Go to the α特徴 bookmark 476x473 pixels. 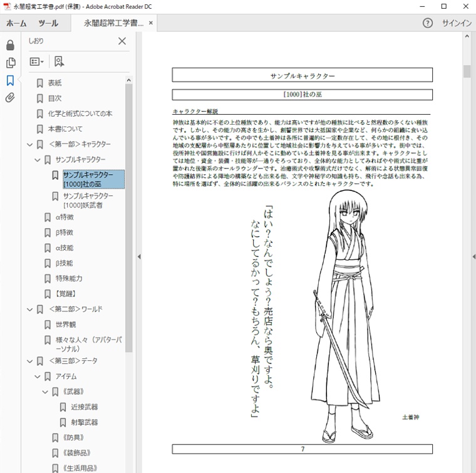[65, 217]
